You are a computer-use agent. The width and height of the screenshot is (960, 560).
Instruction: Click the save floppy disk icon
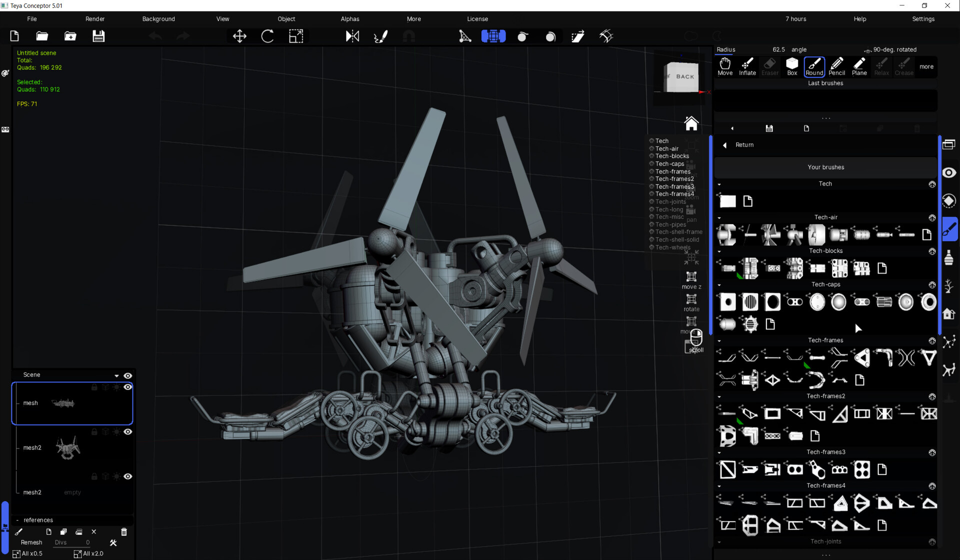tap(98, 36)
